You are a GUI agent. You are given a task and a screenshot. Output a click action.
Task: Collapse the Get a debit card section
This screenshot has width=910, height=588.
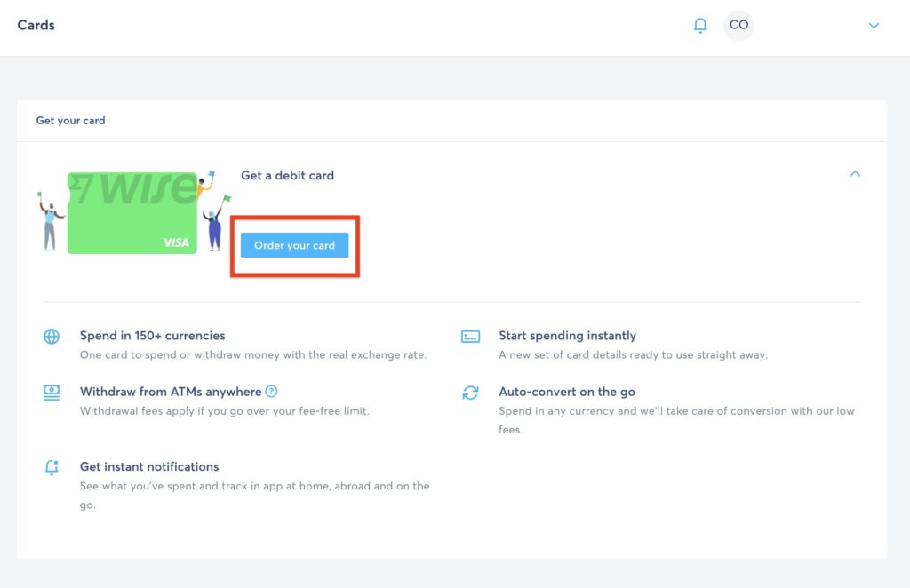pyautogui.click(x=855, y=174)
